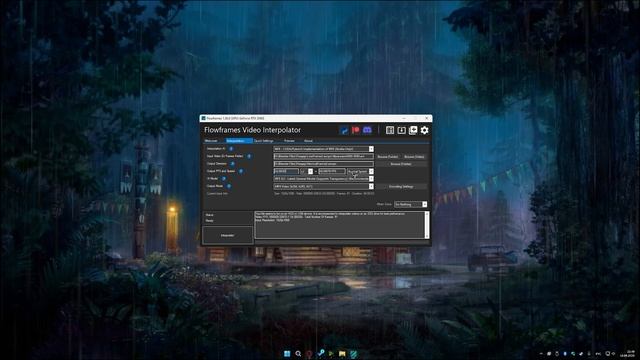640x360 pixels.
Task: Select the Flowframes teal icon on taskbar
Action: [353, 353]
